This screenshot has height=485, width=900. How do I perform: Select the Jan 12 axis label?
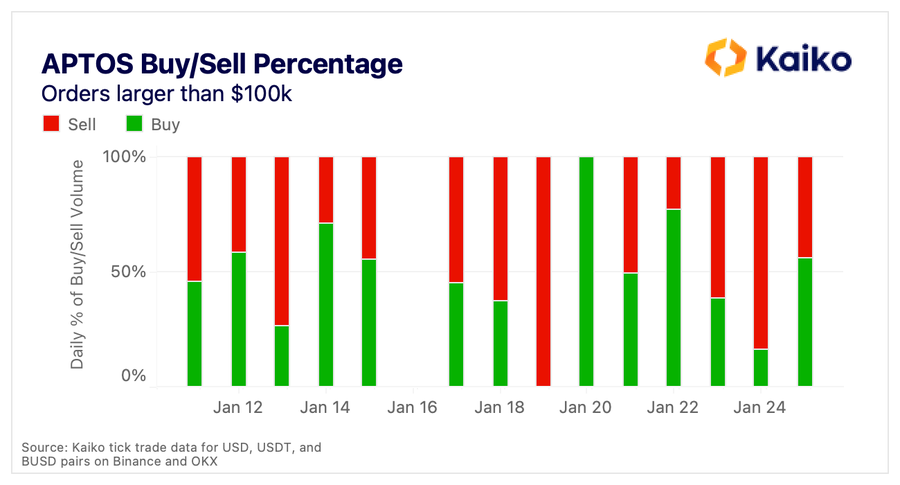(x=238, y=408)
